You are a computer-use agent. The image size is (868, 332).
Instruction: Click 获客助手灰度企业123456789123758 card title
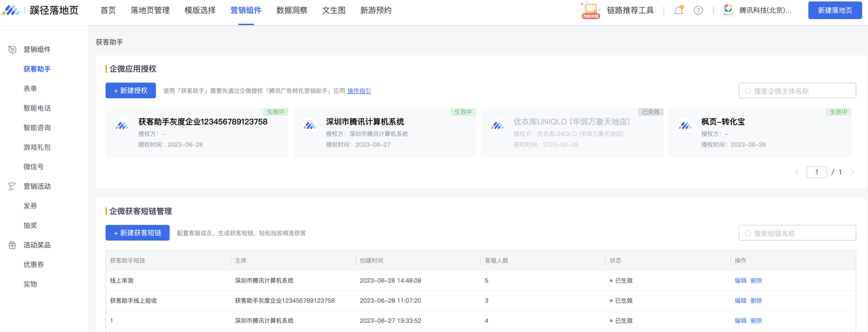click(203, 122)
